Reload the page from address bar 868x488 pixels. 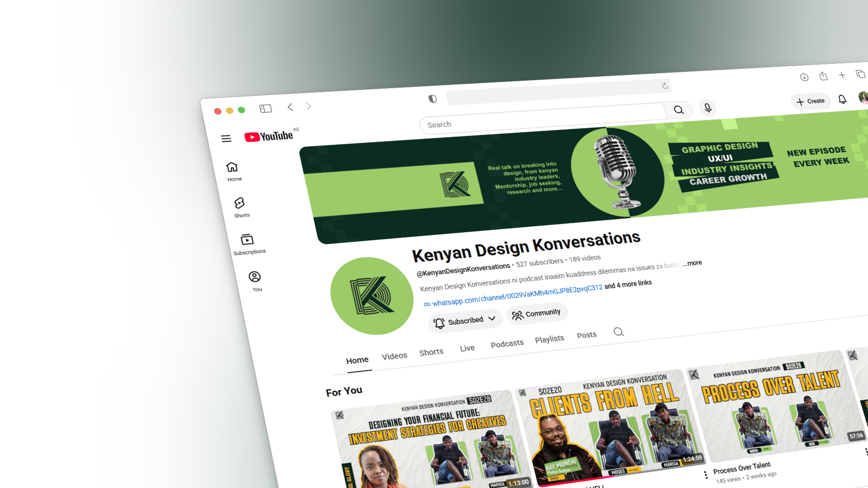click(665, 86)
